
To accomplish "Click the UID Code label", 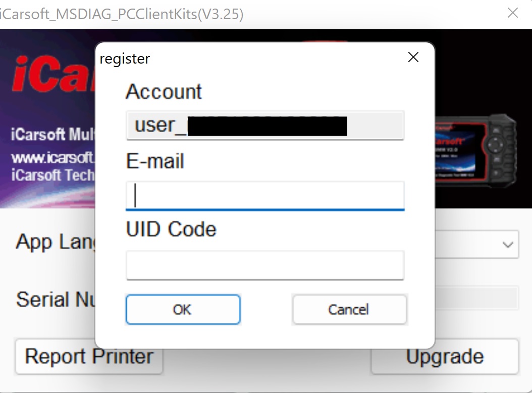I will click(x=171, y=229).
